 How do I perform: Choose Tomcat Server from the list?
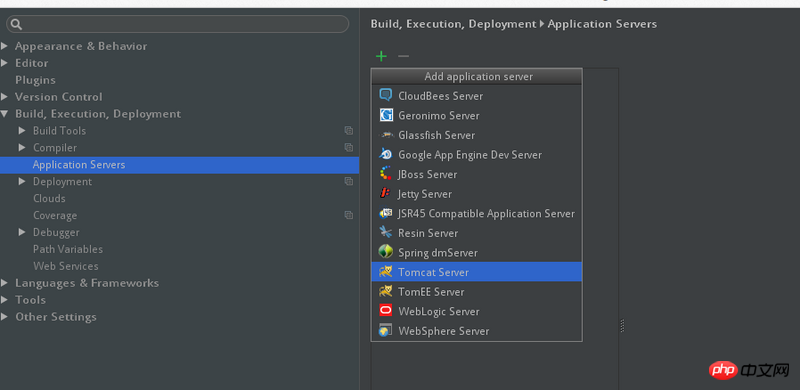477,272
